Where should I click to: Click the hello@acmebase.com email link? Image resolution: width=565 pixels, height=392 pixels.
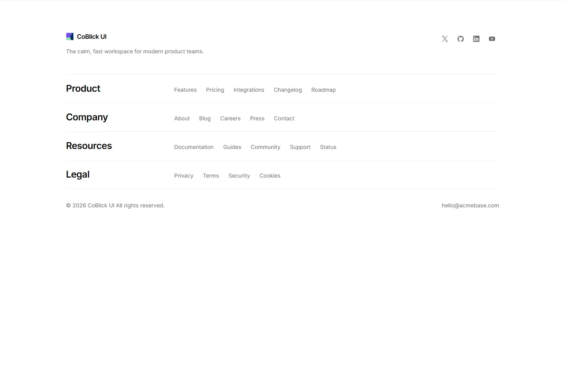pyautogui.click(x=470, y=205)
